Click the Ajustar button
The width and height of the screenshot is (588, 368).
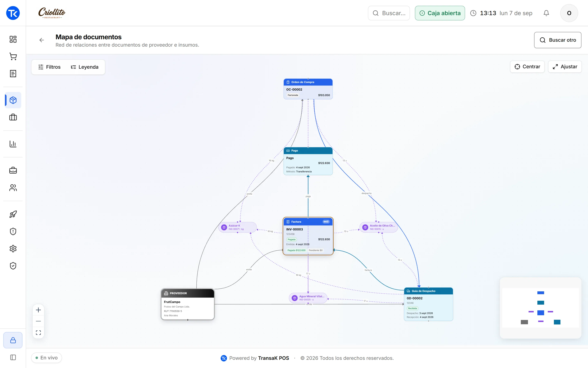coord(565,67)
